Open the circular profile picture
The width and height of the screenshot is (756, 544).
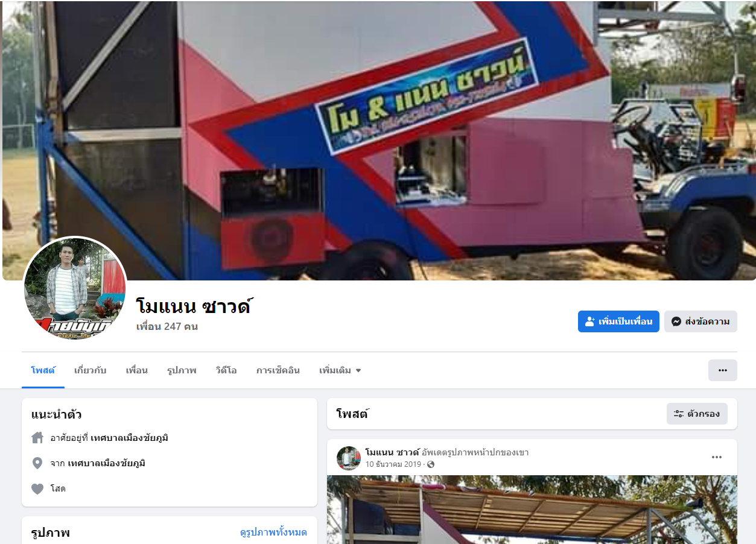[75, 289]
